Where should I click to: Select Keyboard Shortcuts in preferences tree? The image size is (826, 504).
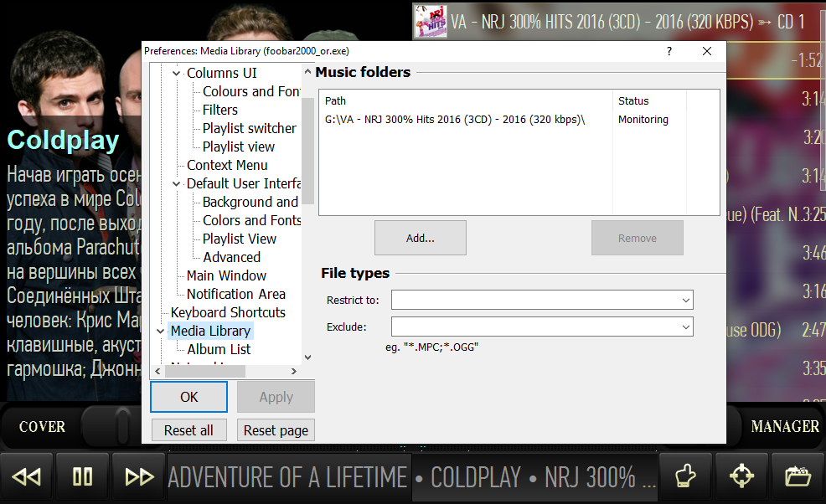[228, 312]
